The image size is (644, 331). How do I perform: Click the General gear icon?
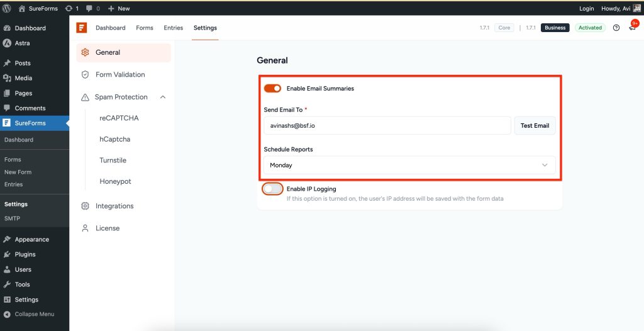tap(85, 52)
